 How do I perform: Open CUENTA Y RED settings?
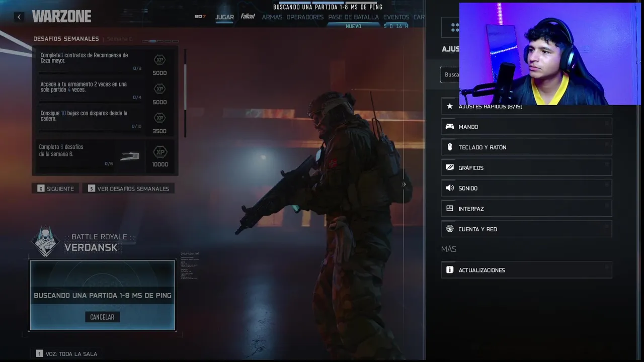click(x=526, y=229)
